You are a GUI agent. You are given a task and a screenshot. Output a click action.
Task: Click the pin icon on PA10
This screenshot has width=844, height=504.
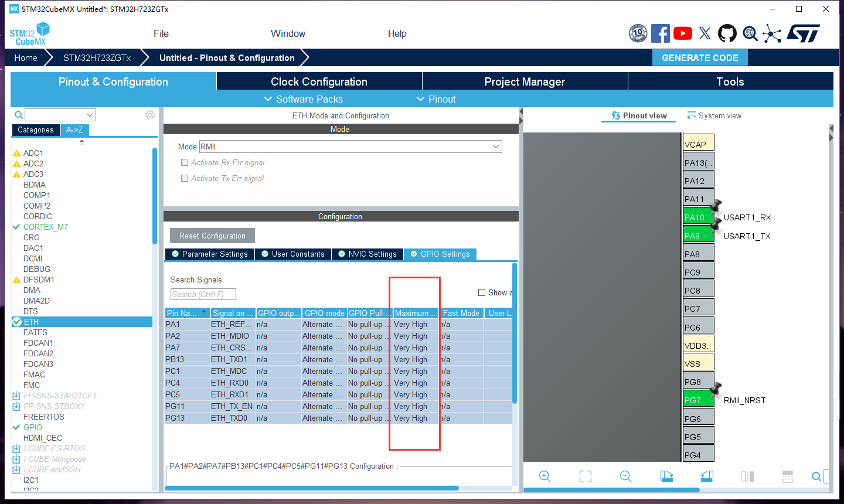(x=716, y=206)
